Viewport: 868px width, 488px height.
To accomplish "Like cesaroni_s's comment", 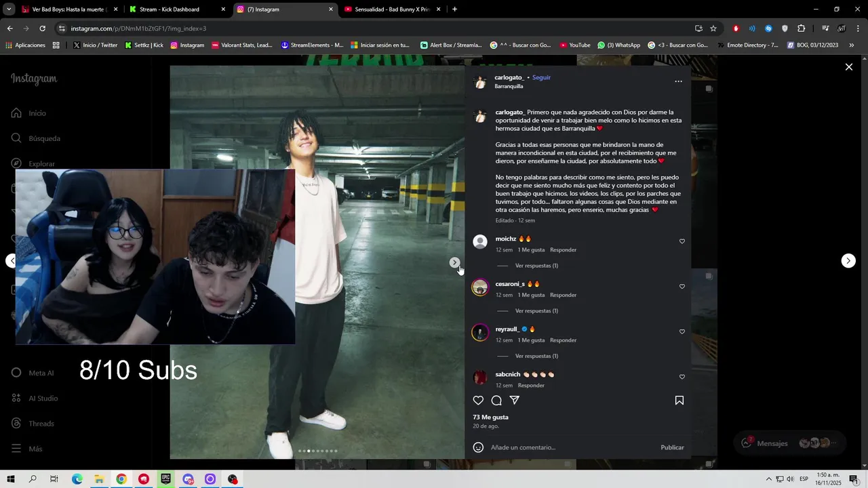I will (x=682, y=287).
